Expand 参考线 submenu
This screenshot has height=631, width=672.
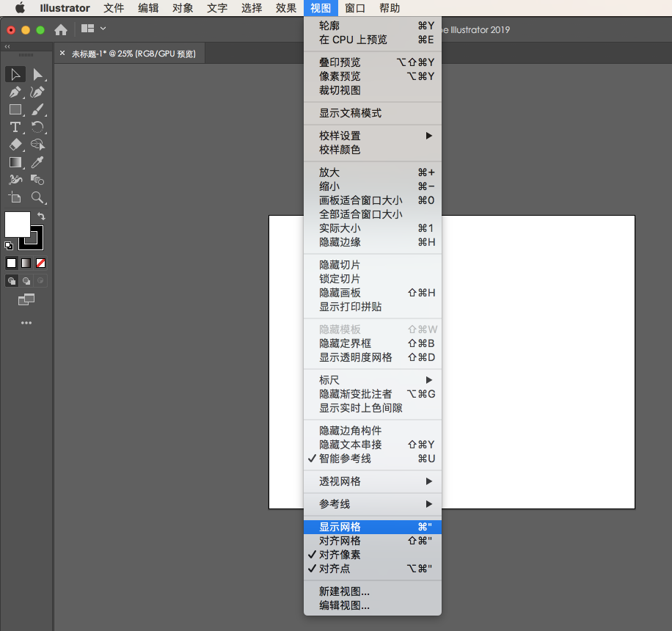click(x=373, y=504)
